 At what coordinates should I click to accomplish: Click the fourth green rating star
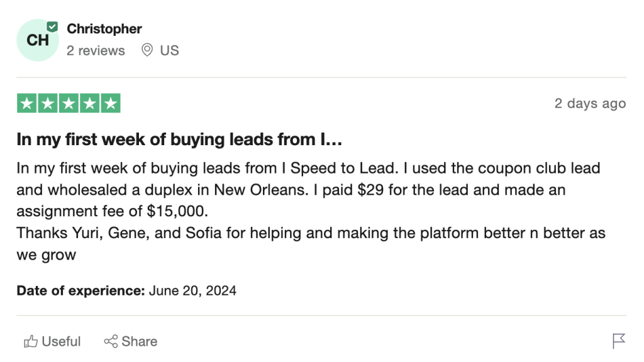pos(89,104)
